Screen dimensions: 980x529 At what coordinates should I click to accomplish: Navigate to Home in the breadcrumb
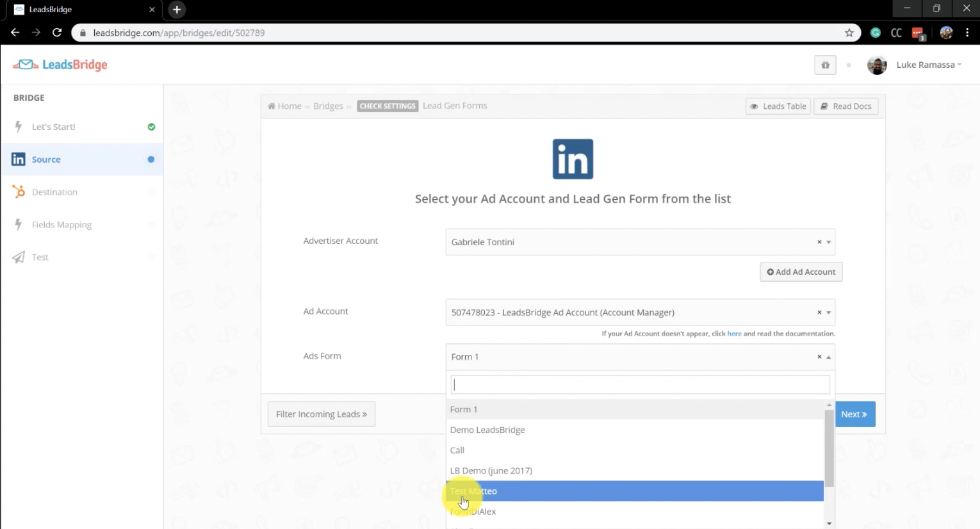[x=284, y=106]
